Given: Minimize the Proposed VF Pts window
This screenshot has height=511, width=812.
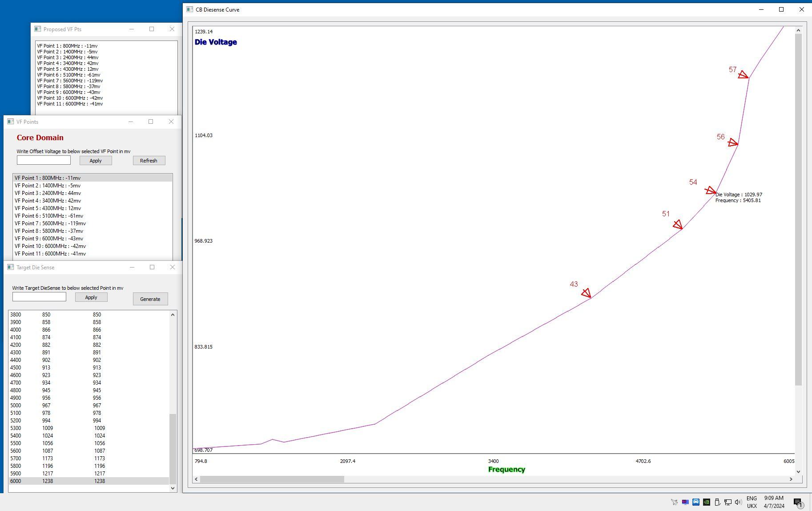Looking at the screenshot, I should click(x=132, y=29).
